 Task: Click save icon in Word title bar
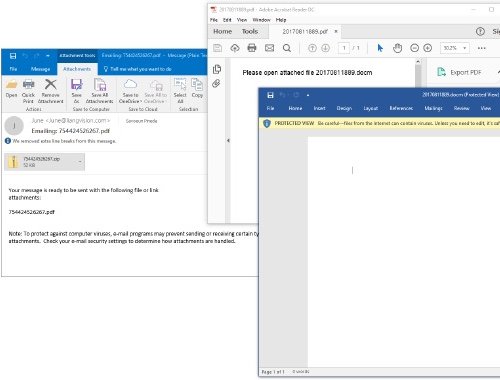click(270, 95)
